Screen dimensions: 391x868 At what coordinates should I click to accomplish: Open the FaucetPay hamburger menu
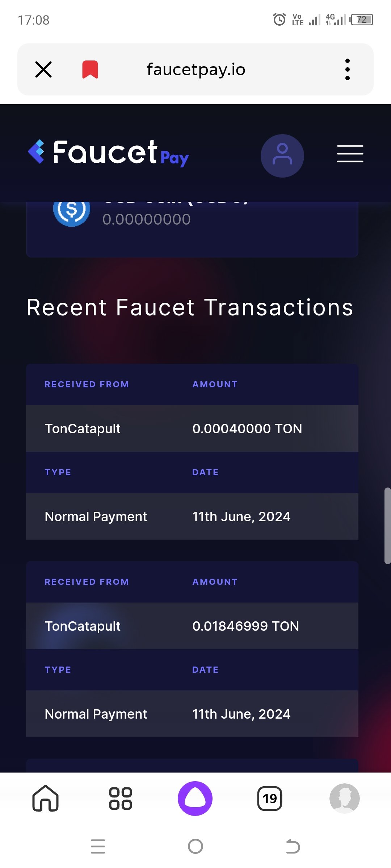(350, 154)
